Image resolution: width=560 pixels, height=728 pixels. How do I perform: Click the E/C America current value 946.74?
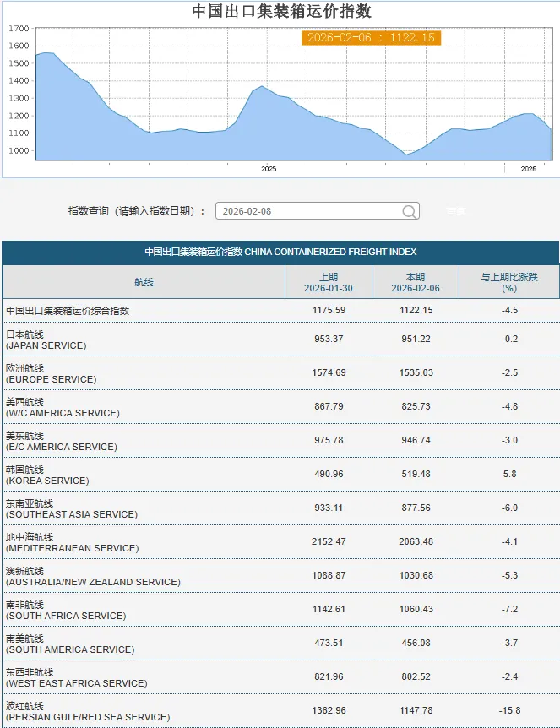click(416, 440)
